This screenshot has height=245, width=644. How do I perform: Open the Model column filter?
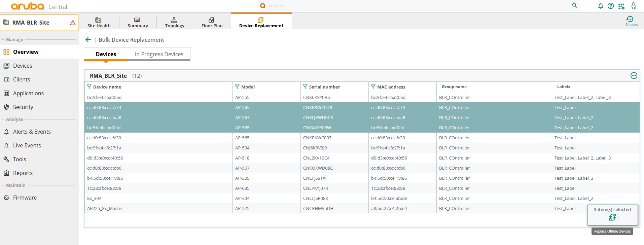pyautogui.click(x=237, y=87)
